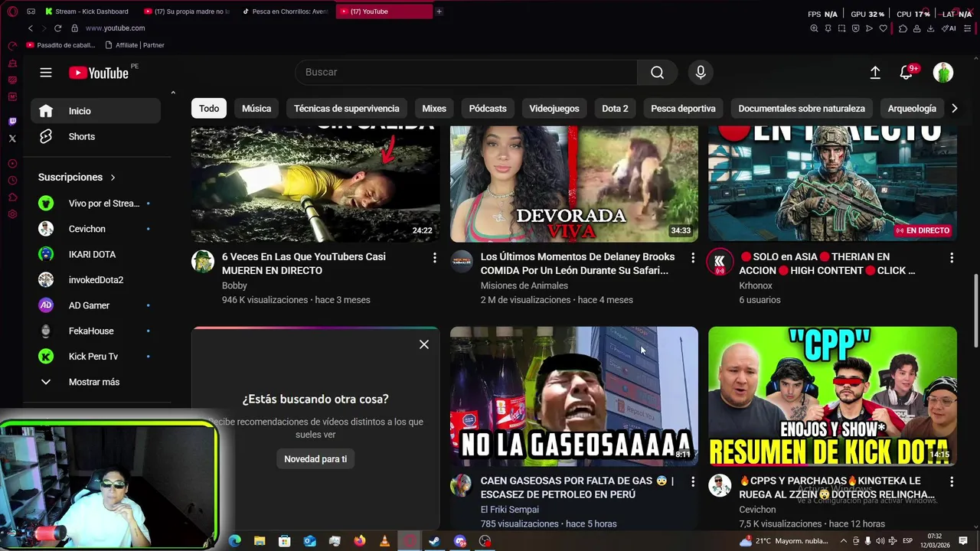Open IKARI DOTA subscription channel
The image size is (980, 551).
pyautogui.click(x=96, y=254)
